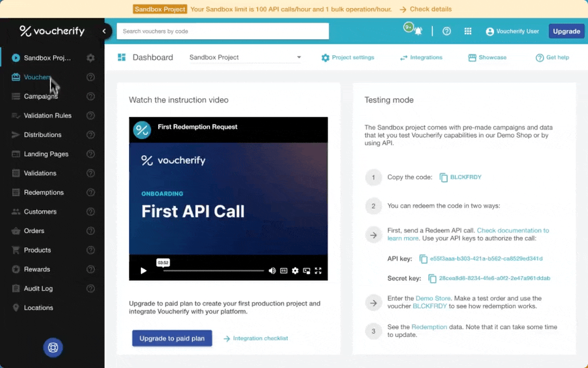Enter video fullscreen mode

(318, 270)
